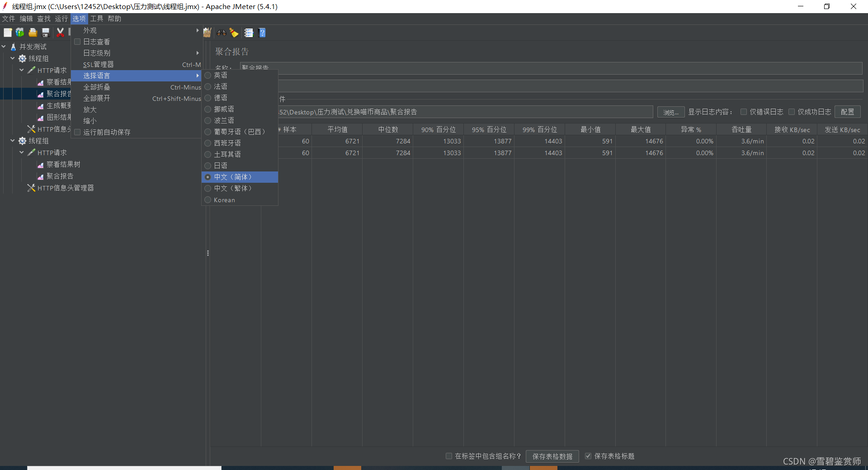Choose 放大 in the options menu
Screen dimensions: 868x470
tap(136, 109)
